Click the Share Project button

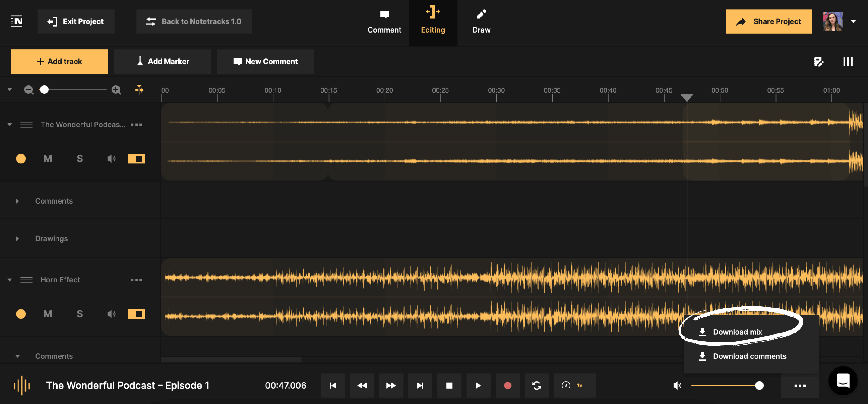pos(769,21)
